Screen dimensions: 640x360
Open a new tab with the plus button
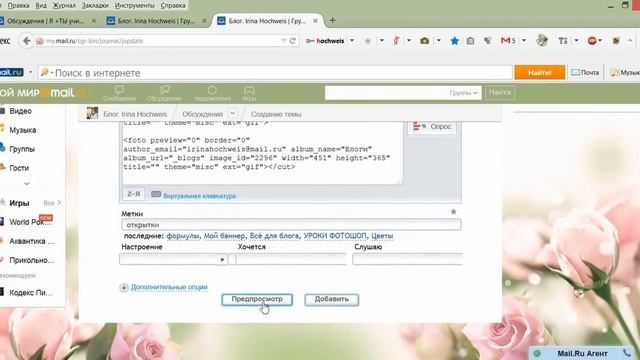[332, 20]
